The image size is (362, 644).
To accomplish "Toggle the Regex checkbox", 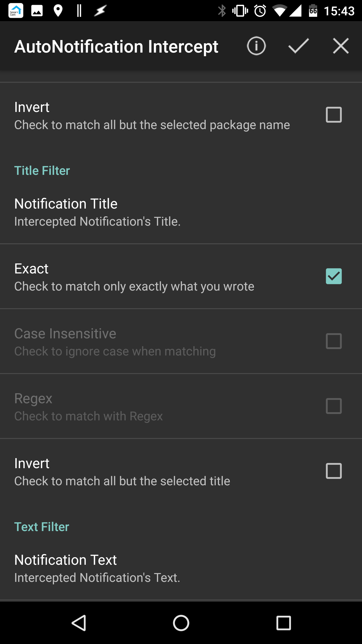I will pyautogui.click(x=334, y=406).
